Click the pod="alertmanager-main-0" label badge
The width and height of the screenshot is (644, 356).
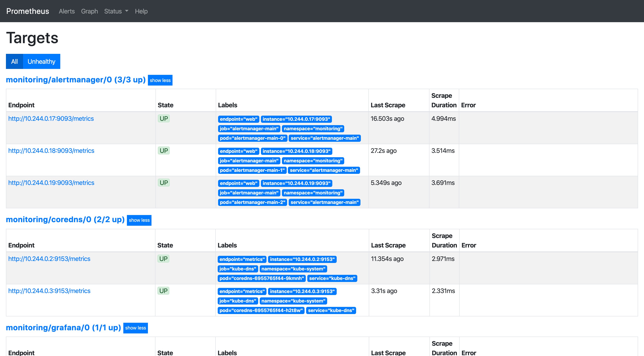(x=252, y=138)
